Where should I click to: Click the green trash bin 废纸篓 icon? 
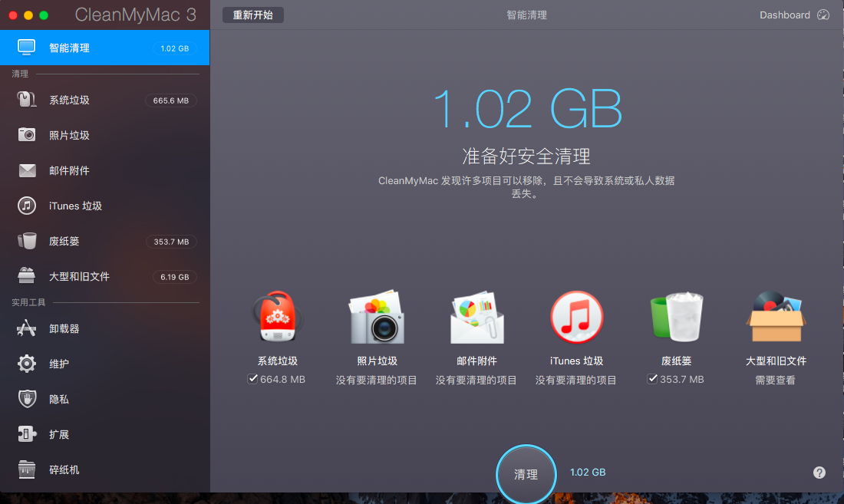(676, 317)
